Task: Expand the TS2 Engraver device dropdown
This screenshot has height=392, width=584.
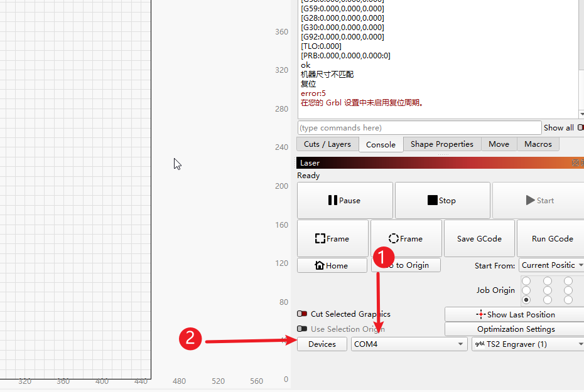Action: pos(527,344)
